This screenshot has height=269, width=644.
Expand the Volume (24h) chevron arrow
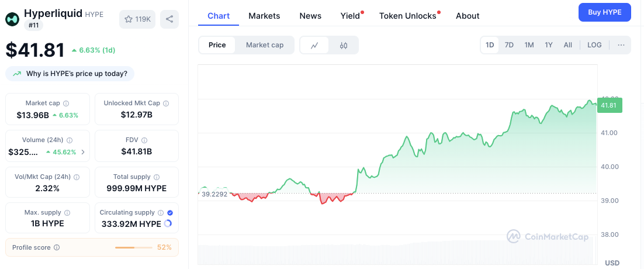84,152
